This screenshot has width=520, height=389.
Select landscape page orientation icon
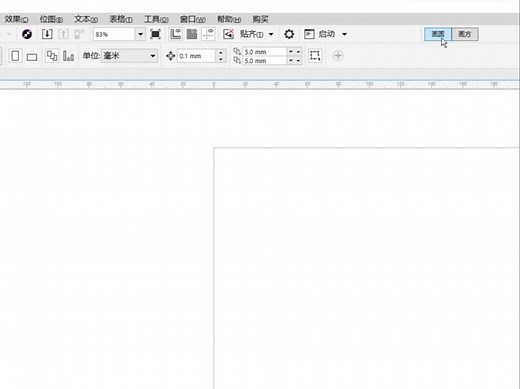(x=32, y=57)
